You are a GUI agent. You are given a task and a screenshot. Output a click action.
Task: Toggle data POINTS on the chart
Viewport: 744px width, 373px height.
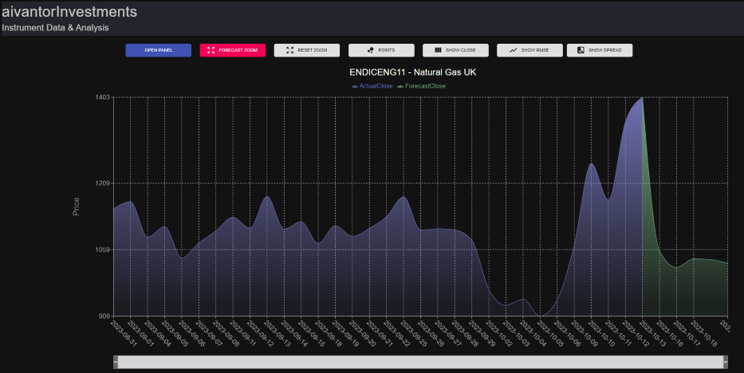(x=381, y=50)
